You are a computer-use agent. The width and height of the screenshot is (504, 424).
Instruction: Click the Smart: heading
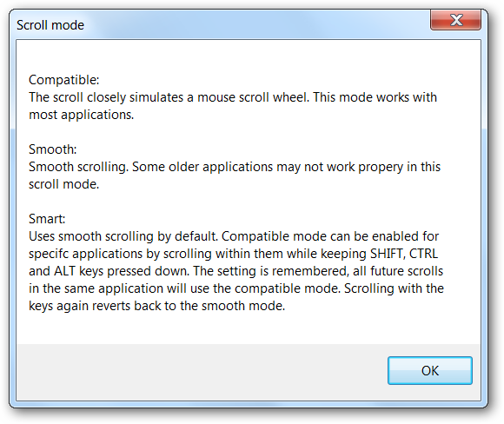tap(47, 219)
